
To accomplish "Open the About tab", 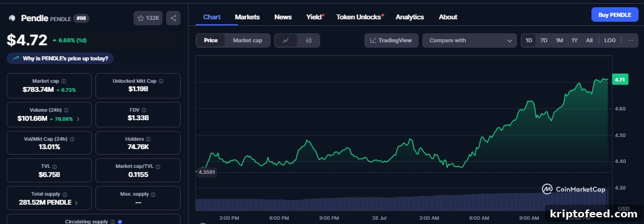I will pyautogui.click(x=448, y=17).
